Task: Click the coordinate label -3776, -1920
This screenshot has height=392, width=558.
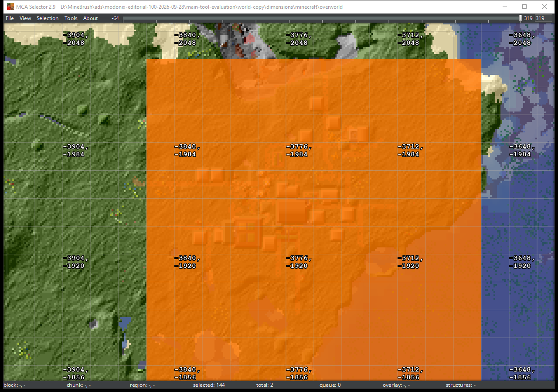Action: tap(299, 262)
